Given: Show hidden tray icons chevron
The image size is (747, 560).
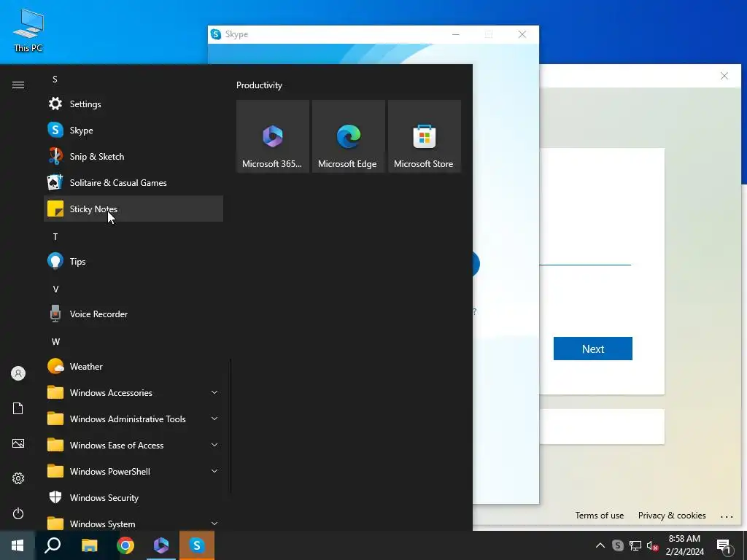Looking at the screenshot, I should click(600, 545).
